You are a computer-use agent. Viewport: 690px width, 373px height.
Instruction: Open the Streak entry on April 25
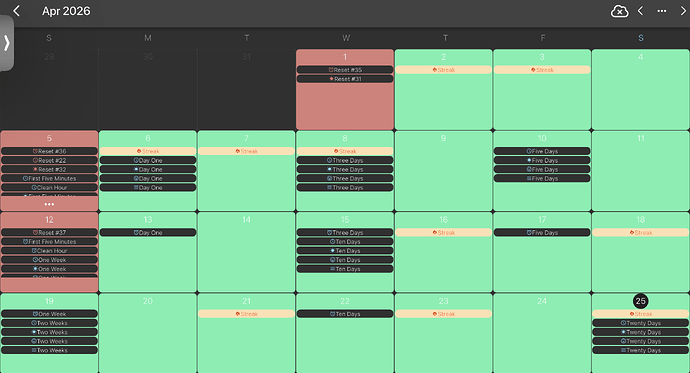(x=641, y=314)
